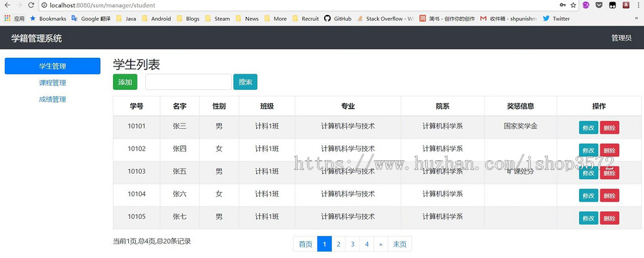Click the address bar URL
644x258 pixels.
[102, 5]
